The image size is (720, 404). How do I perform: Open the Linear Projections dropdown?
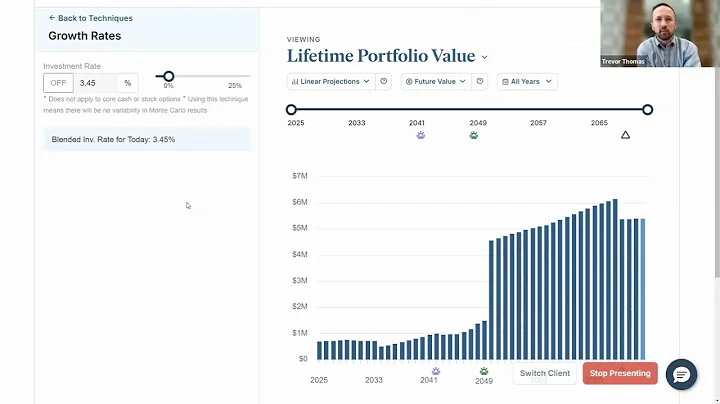pyautogui.click(x=331, y=81)
